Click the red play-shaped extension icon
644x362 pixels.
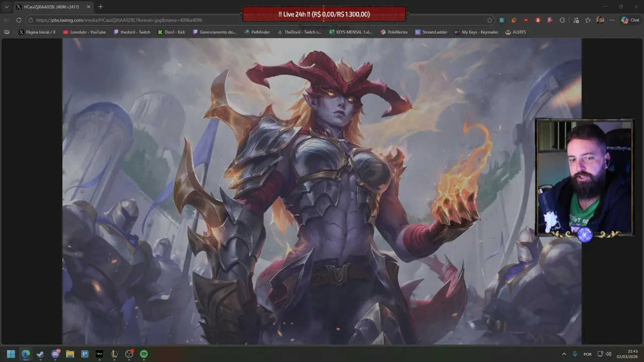tap(550, 20)
